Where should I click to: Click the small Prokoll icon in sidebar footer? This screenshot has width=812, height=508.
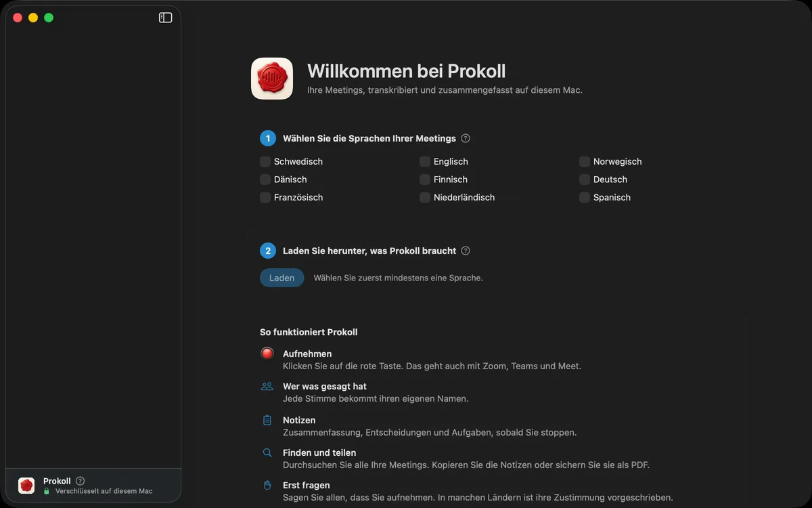click(26, 485)
